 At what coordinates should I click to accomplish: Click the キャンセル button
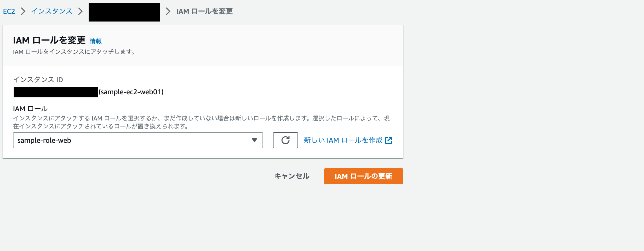(291, 176)
